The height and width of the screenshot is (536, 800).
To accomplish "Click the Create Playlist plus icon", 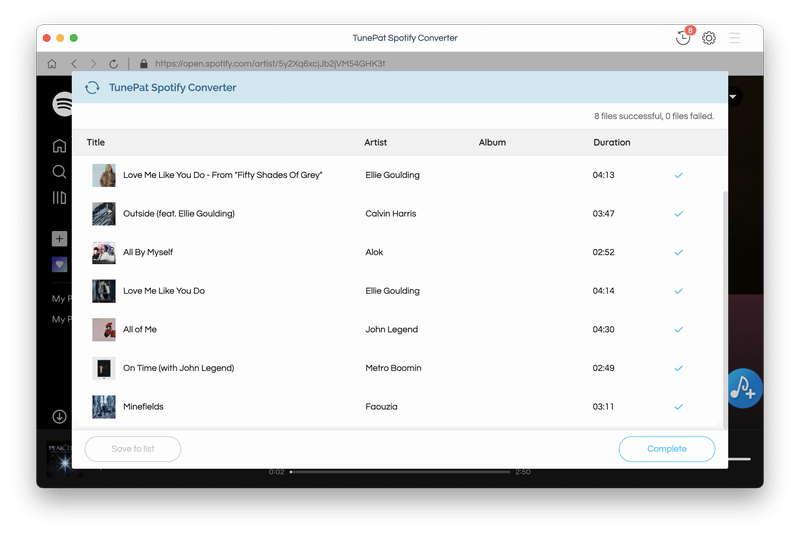I will coord(59,239).
